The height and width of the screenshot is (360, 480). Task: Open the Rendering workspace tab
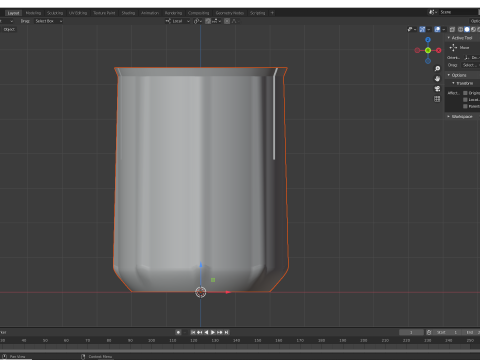point(173,13)
